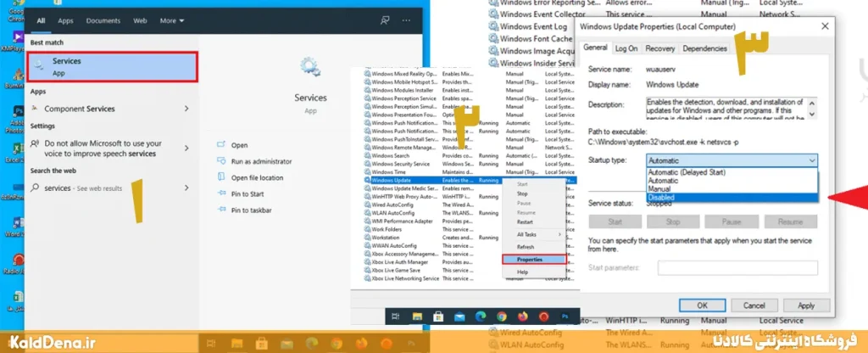Click Cancel in Windows Update Properties
The height and width of the screenshot is (353, 868).
754,305
